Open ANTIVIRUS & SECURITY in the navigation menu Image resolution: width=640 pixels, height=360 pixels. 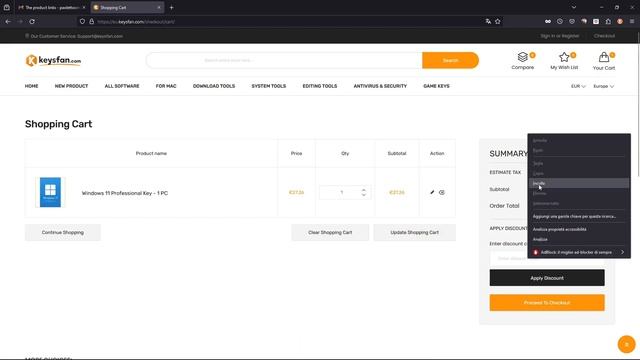pyautogui.click(x=380, y=86)
